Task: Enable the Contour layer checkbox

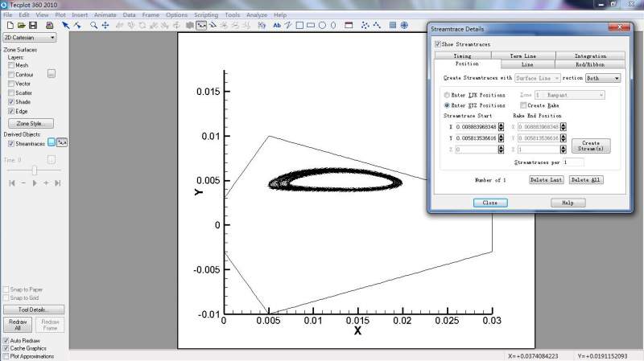Action: [x=11, y=75]
